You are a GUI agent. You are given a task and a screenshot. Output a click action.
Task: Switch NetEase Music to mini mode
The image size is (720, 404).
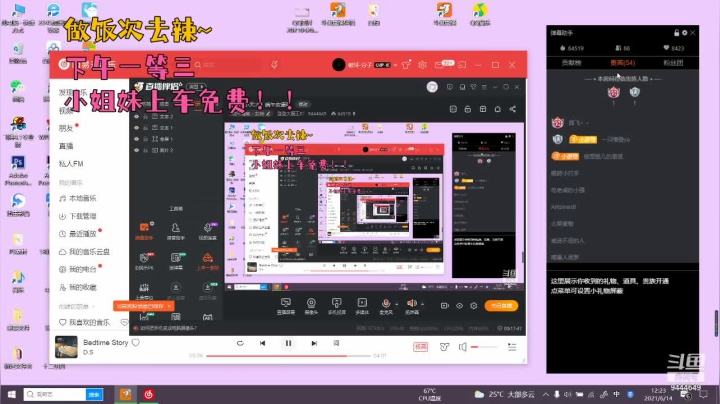[x=462, y=65]
